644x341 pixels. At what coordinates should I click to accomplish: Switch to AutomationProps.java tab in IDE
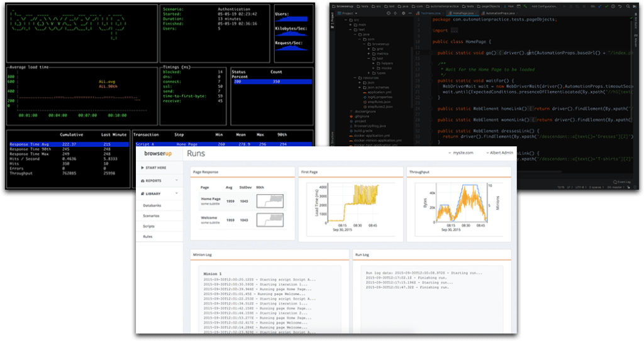coord(500,13)
